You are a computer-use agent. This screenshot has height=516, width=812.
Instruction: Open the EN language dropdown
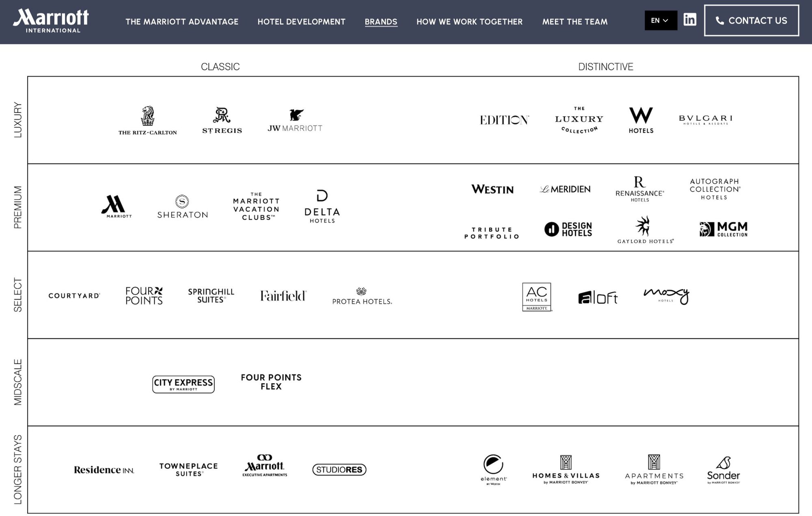660,20
